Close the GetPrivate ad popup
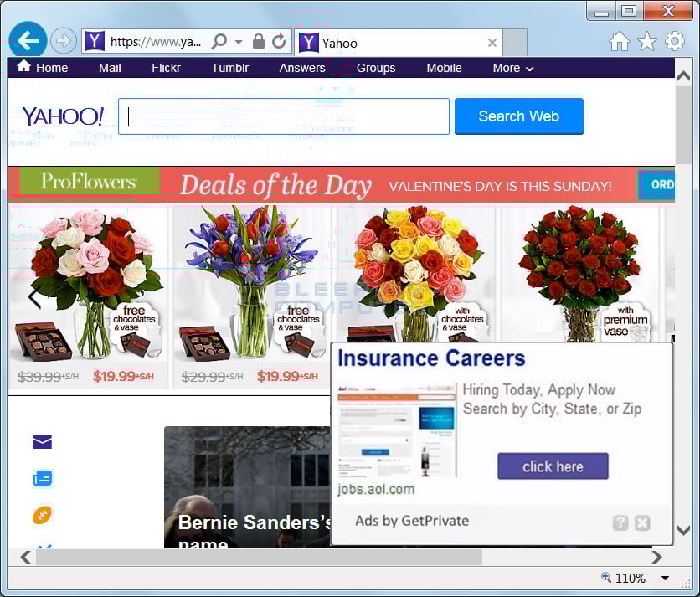 tap(642, 522)
